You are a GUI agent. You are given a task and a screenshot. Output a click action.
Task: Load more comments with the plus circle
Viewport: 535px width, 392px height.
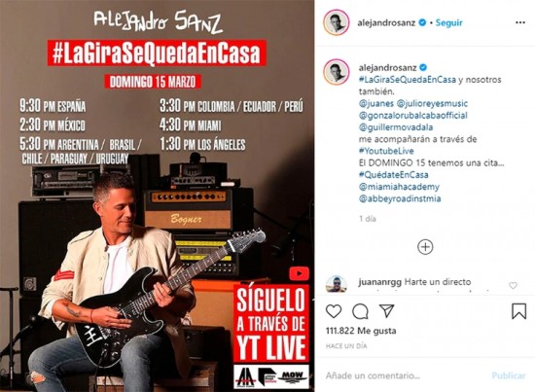425,247
